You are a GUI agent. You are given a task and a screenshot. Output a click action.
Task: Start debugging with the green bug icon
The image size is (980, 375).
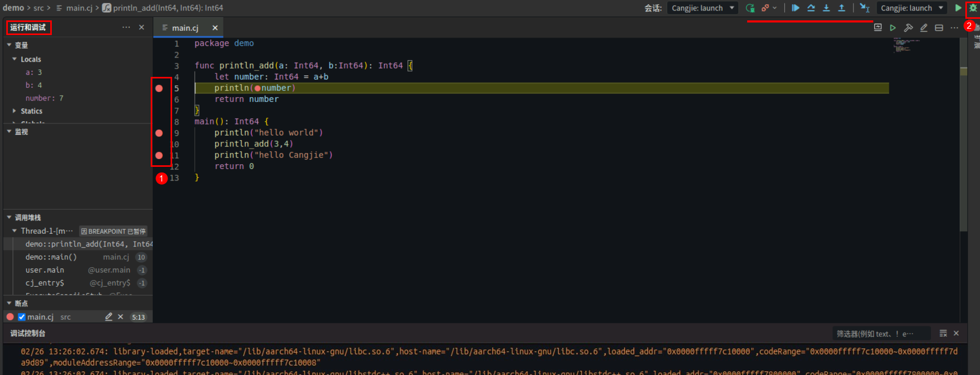(x=973, y=8)
